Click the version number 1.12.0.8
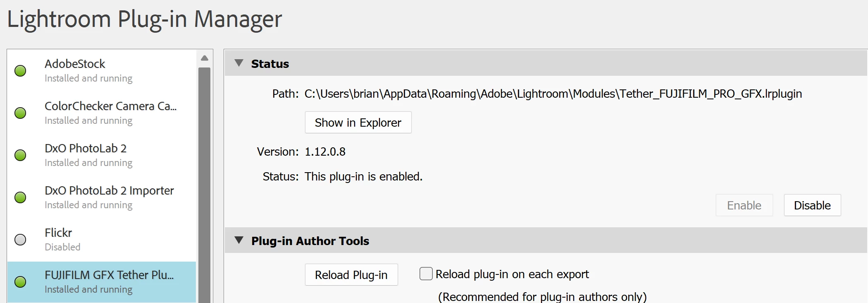 pos(325,152)
